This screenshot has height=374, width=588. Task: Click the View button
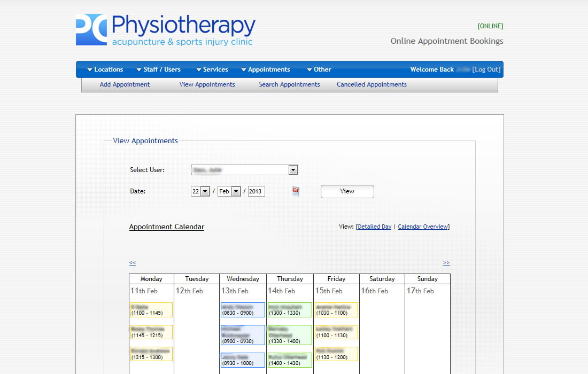[x=347, y=191]
